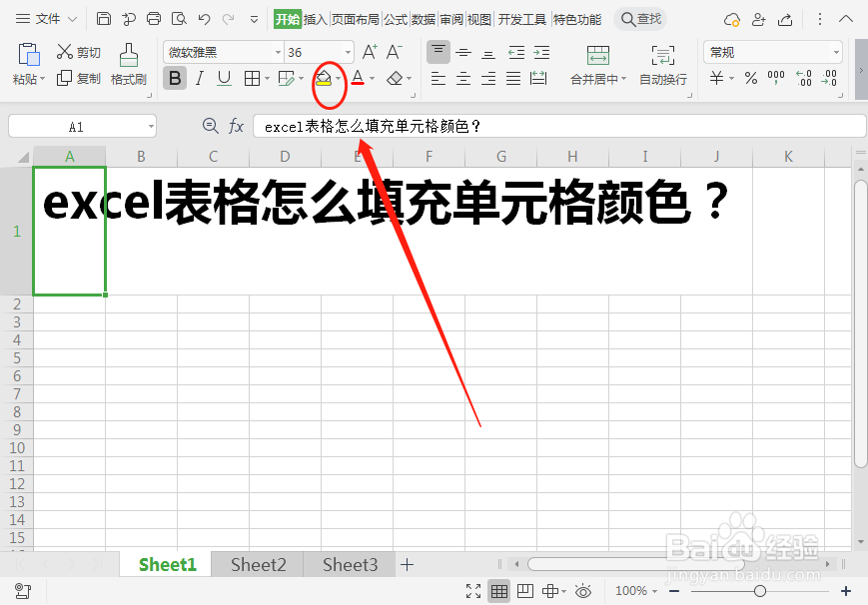Increase font size with A+

tap(370, 52)
